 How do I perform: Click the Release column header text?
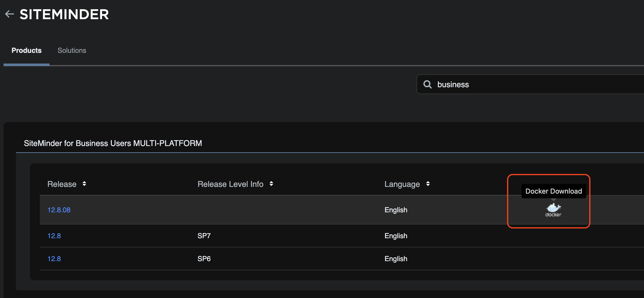pos(62,184)
